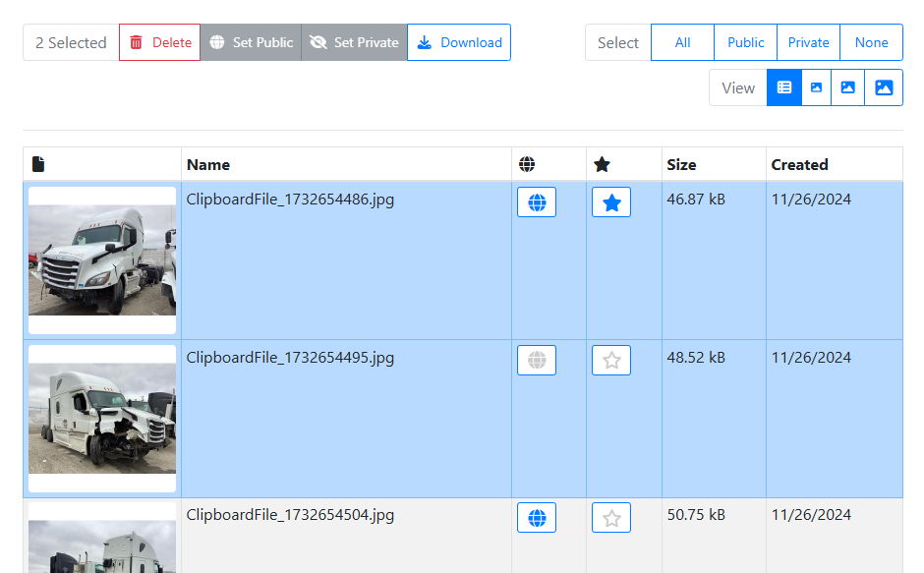Select All files
This screenshot has height=573, width=924.
click(x=682, y=42)
